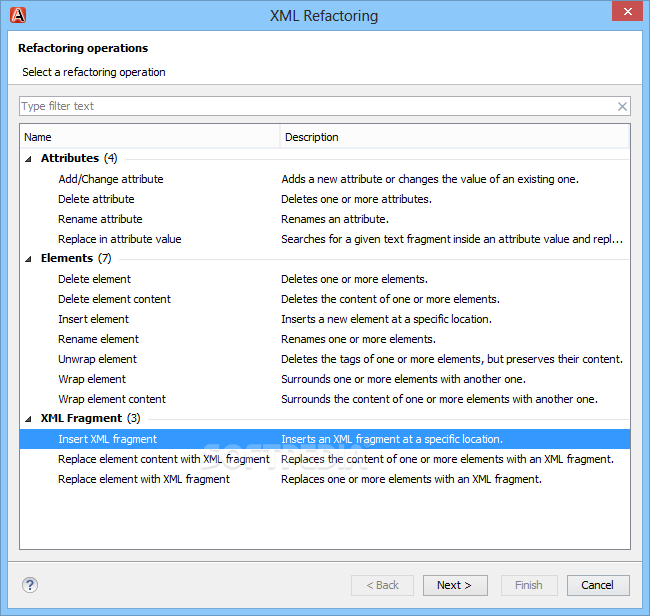Screen dimensions: 650x616
Task: Select Replace in attribute value operation
Action: click(x=119, y=239)
